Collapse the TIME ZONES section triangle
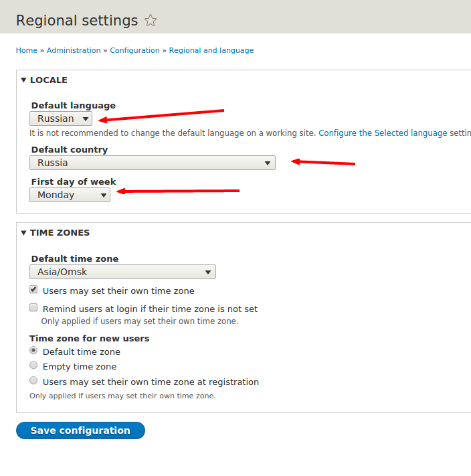Viewport: 471px width, 476px height. coord(23,232)
